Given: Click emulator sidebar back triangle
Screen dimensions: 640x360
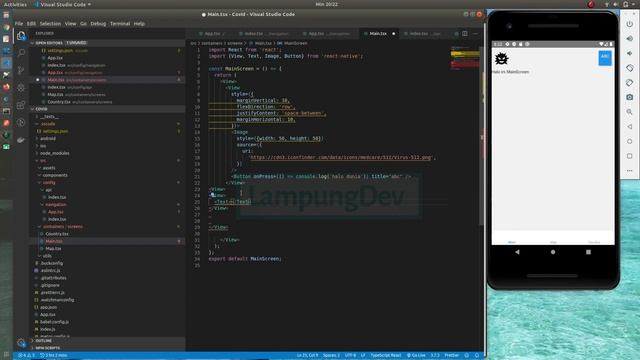Looking at the screenshot, I should coord(629,127).
